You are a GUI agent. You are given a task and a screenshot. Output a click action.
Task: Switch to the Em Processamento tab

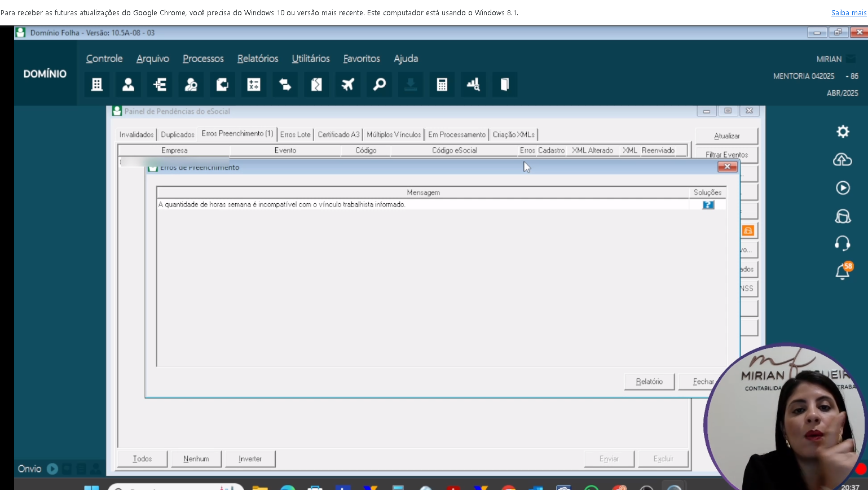[457, 135]
